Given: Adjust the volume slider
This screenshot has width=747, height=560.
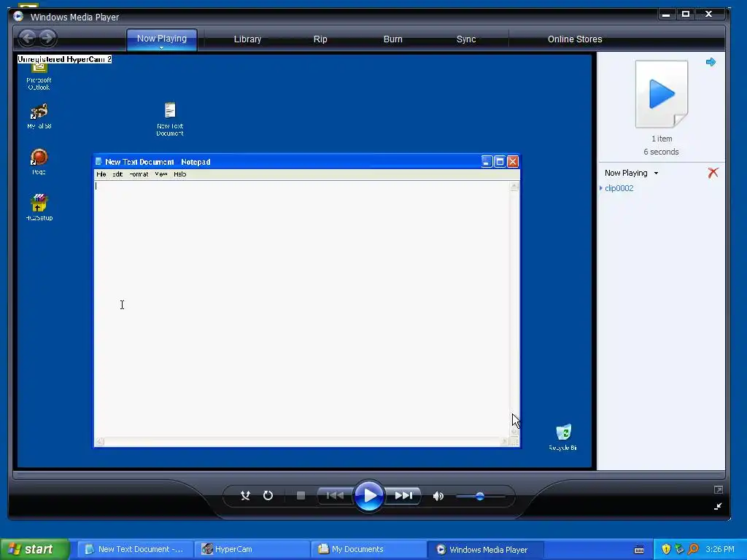Looking at the screenshot, I should 480,496.
